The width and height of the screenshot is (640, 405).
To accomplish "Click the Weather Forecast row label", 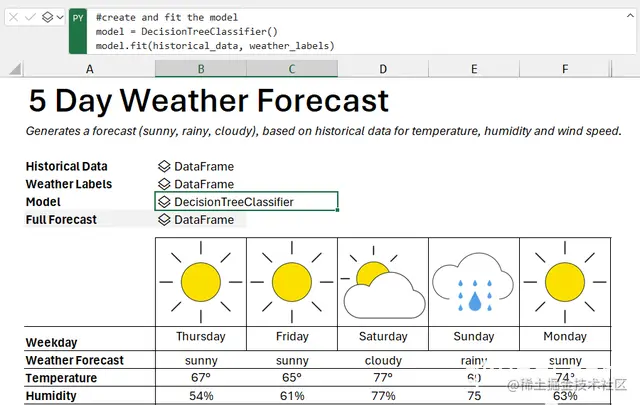I will tap(75, 360).
